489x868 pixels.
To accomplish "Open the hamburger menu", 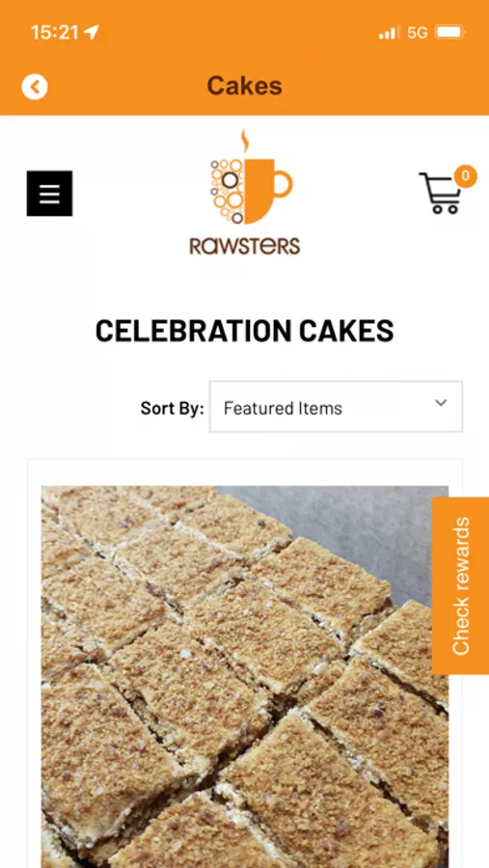I will click(49, 193).
